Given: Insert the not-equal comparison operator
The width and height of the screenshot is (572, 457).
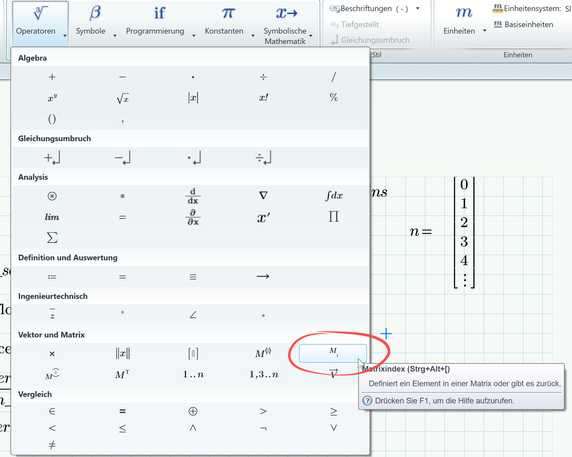Looking at the screenshot, I should pyautogui.click(x=52, y=445).
